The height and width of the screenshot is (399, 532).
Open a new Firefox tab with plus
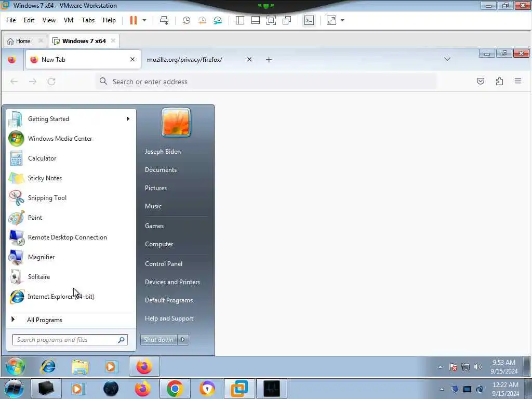click(269, 60)
